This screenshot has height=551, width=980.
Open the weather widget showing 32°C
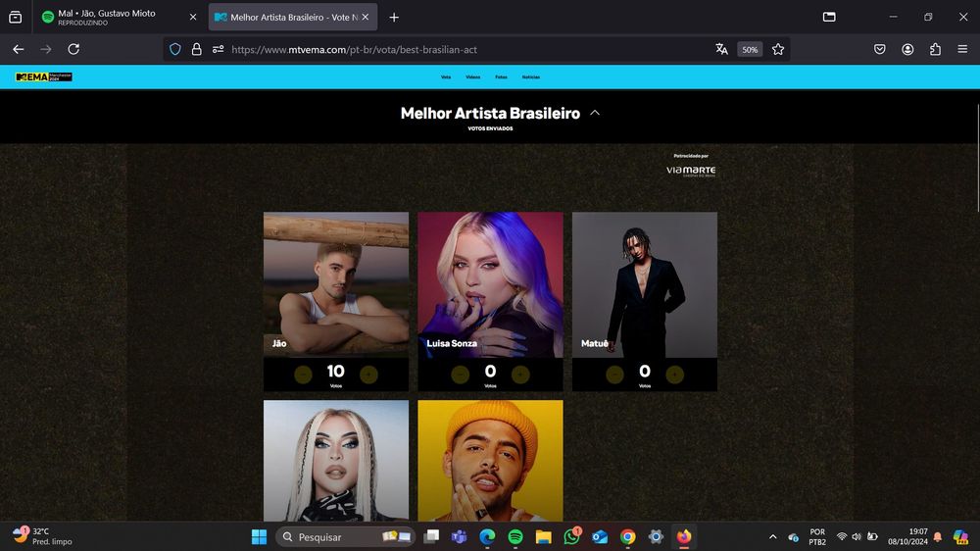[x=42, y=536]
